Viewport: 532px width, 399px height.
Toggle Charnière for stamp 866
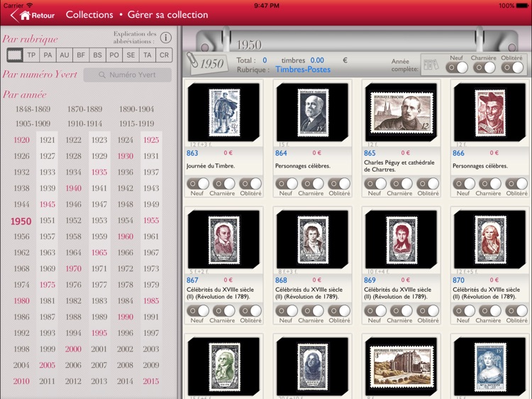coord(490,184)
